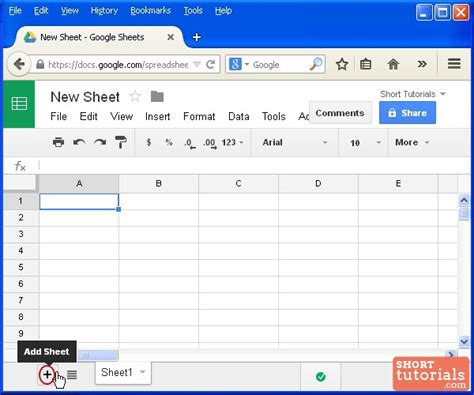Increase decimal places icon

click(210, 143)
